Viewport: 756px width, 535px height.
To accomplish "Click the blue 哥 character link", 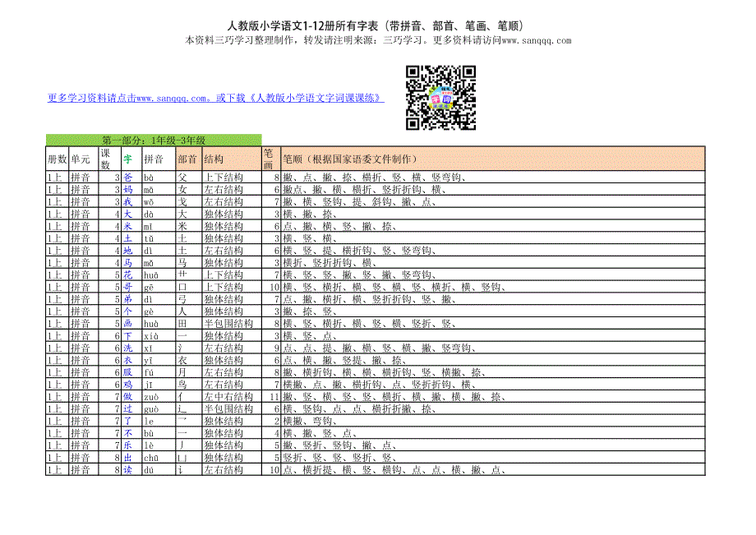I will (x=127, y=288).
